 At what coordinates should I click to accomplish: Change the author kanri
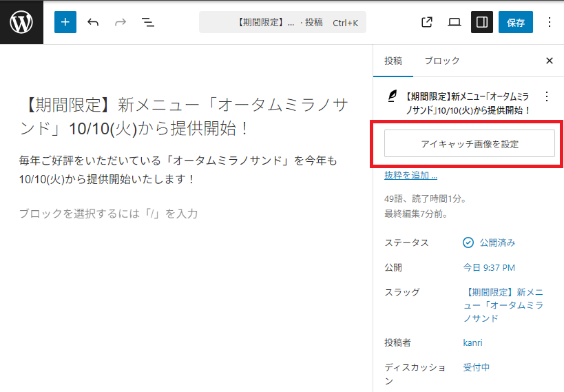[x=473, y=342]
